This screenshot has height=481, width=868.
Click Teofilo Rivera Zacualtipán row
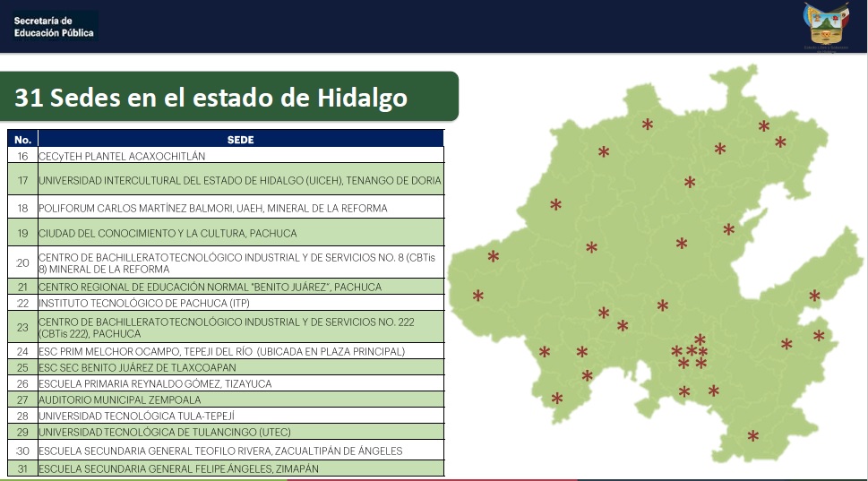coord(226,450)
